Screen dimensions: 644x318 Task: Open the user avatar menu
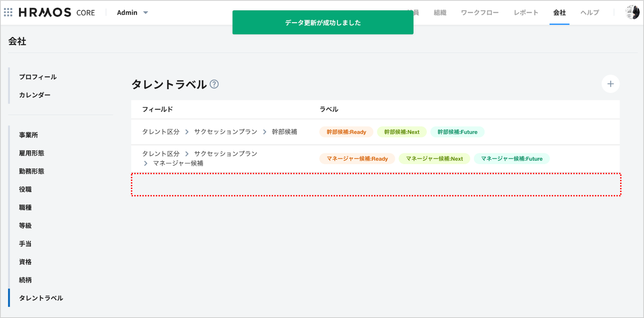click(x=632, y=13)
